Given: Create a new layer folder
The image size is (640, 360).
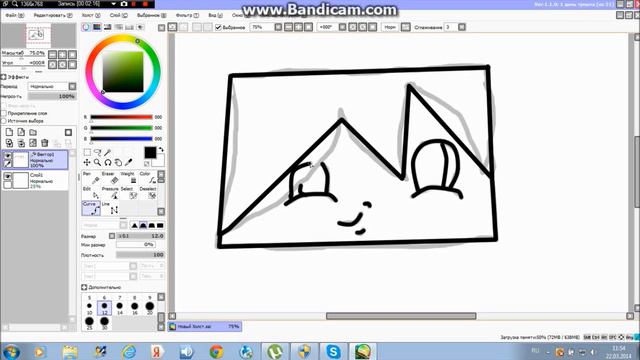Looking at the screenshot, I should click(33, 132).
